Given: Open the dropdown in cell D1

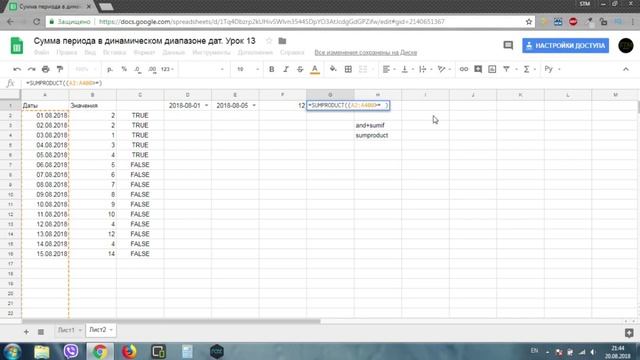Looking at the screenshot, I should (x=206, y=106).
